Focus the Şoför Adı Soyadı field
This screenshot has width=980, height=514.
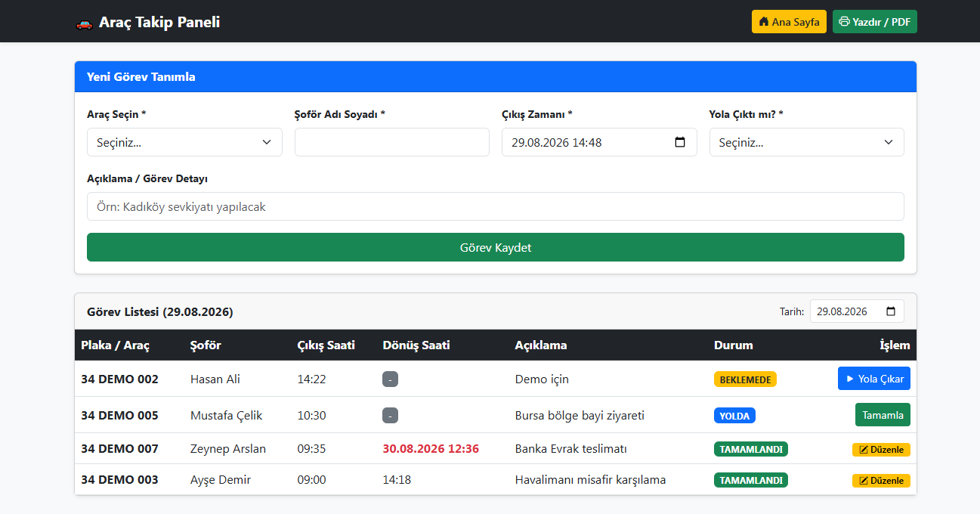(x=392, y=142)
